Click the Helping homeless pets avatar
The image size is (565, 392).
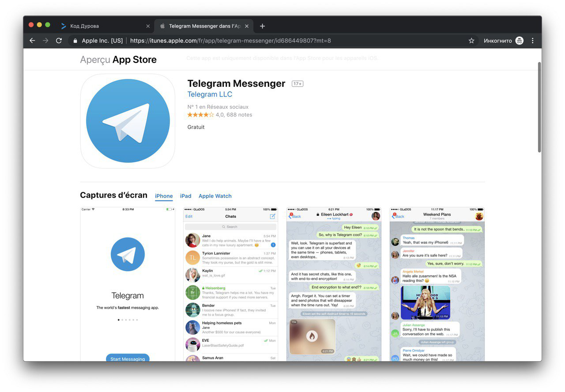tap(193, 327)
